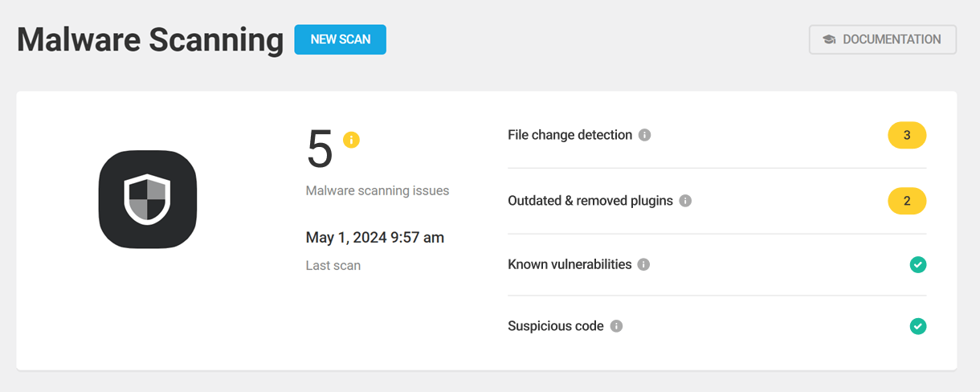Open the Outdated & removed plugins row

717,201
